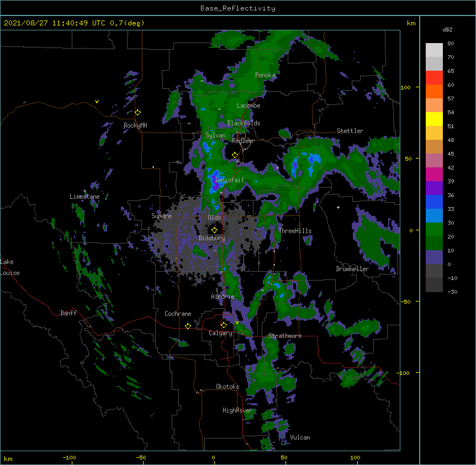This screenshot has height=465, width=476.
Task: Click the RockyMH label
Action: point(135,125)
